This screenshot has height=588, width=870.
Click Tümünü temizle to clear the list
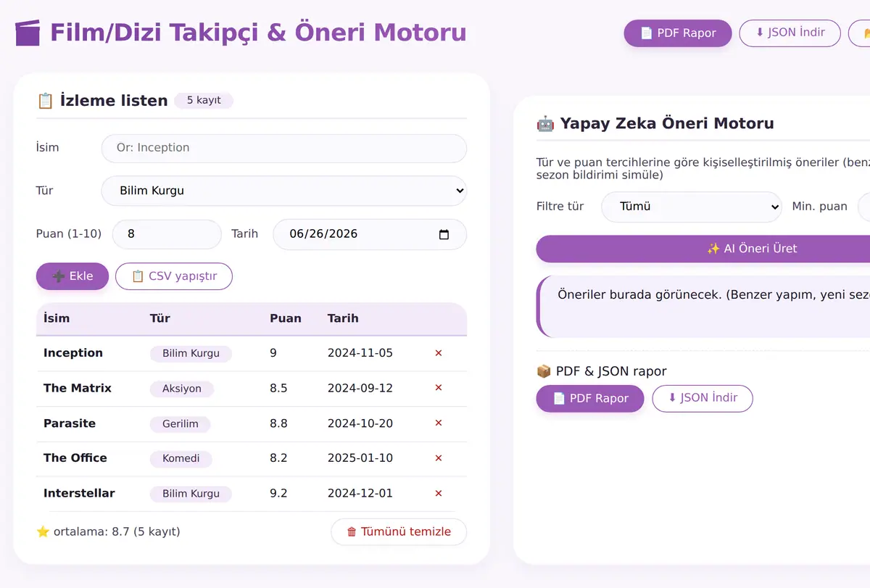coord(399,531)
